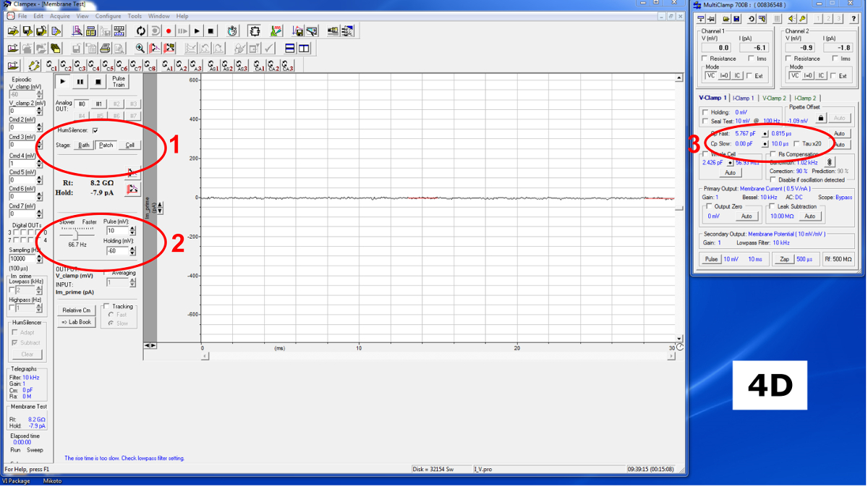868x487 pixels.
Task: Click the Membrane Test play button
Action: click(x=63, y=82)
